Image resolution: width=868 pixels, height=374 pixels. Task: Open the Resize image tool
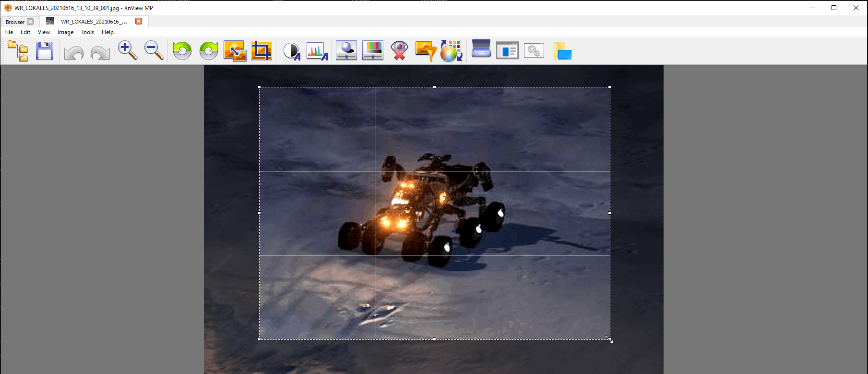pyautogui.click(x=235, y=51)
